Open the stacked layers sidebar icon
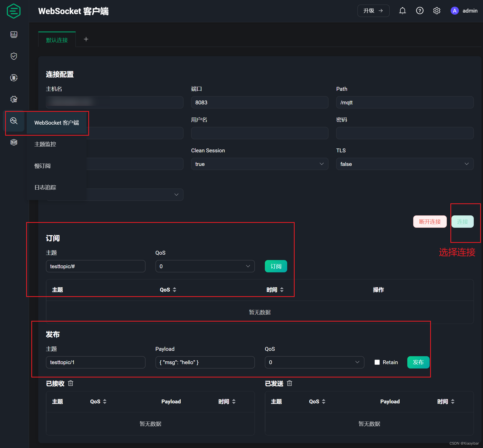 14,142
